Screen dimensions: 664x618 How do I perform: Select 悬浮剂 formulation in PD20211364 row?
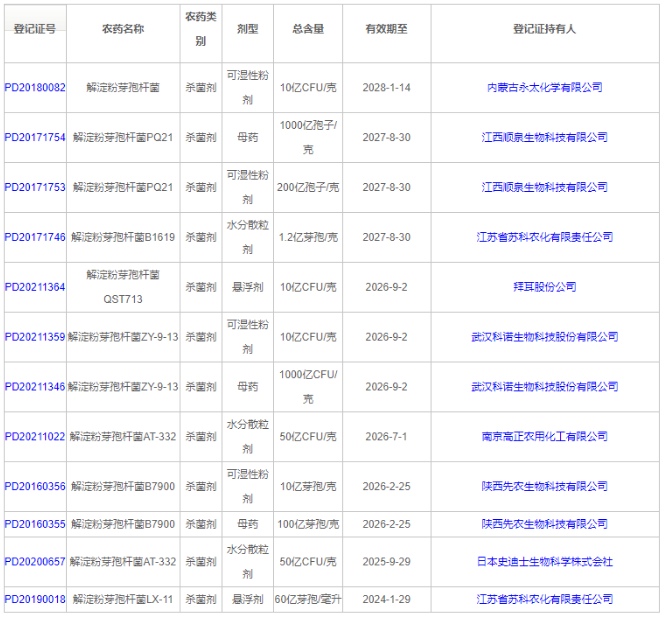click(x=248, y=288)
